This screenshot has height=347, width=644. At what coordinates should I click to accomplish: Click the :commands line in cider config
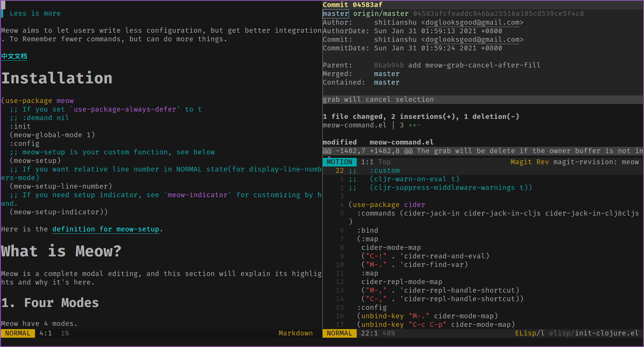[498, 213]
